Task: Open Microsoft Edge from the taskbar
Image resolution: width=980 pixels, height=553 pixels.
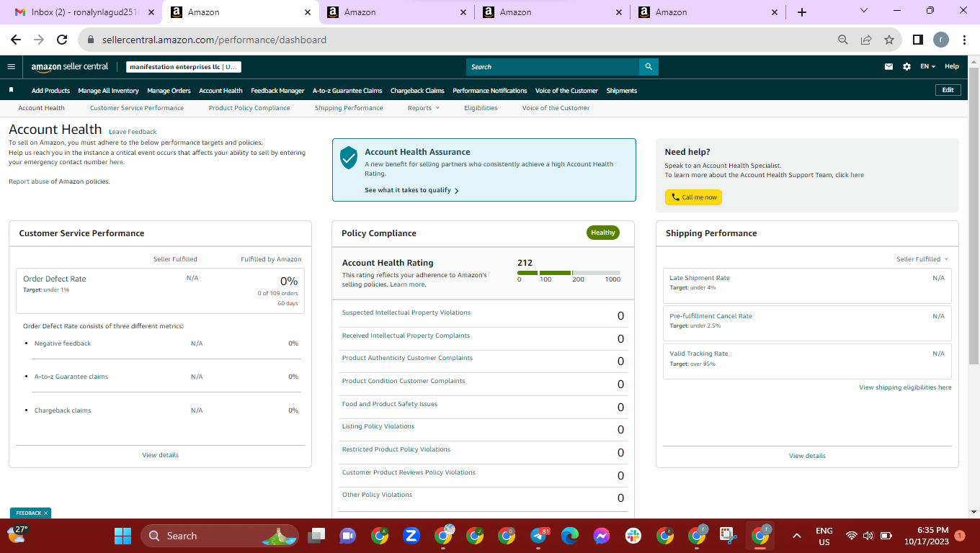Action: (x=570, y=536)
